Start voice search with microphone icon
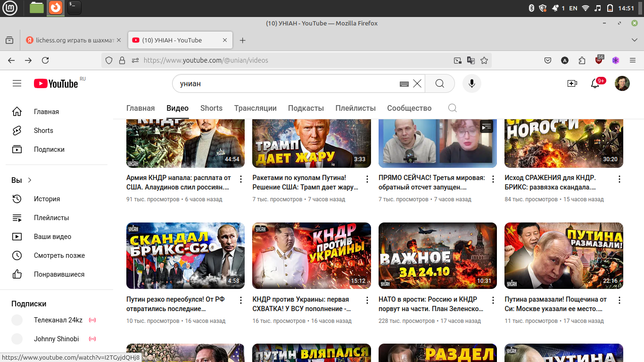Image resolution: width=644 pixels, height=362 pixels. [x=471, y=83]
